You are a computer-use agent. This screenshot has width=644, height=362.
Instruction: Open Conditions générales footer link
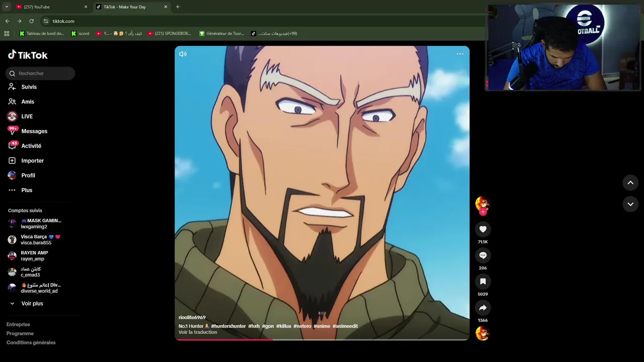point(31,342)
